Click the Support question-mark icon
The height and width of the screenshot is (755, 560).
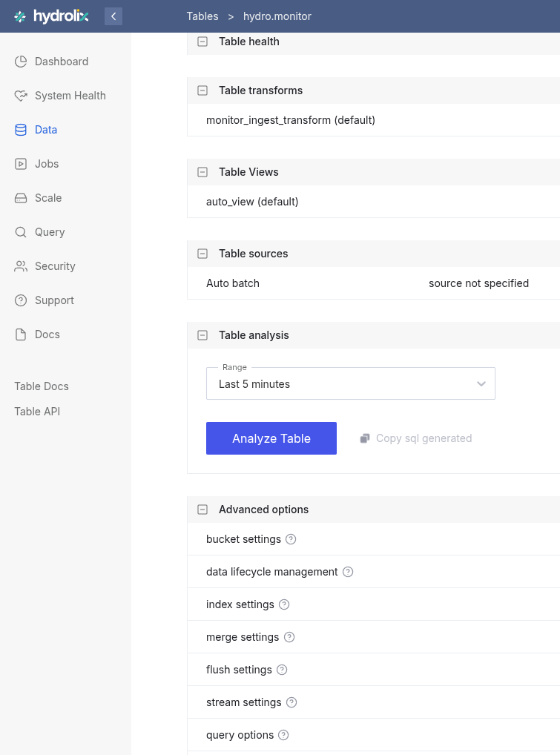click(x=22, y=300)
